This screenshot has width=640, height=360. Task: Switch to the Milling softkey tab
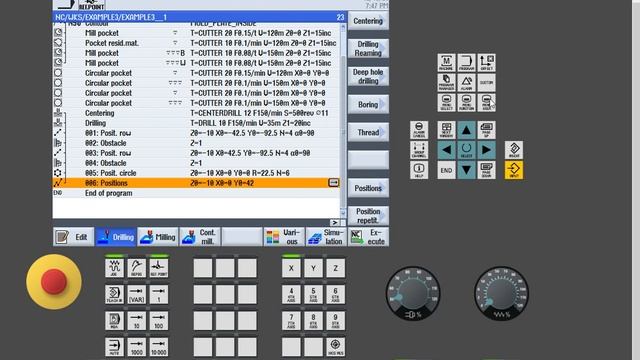(x=158, y=237)
